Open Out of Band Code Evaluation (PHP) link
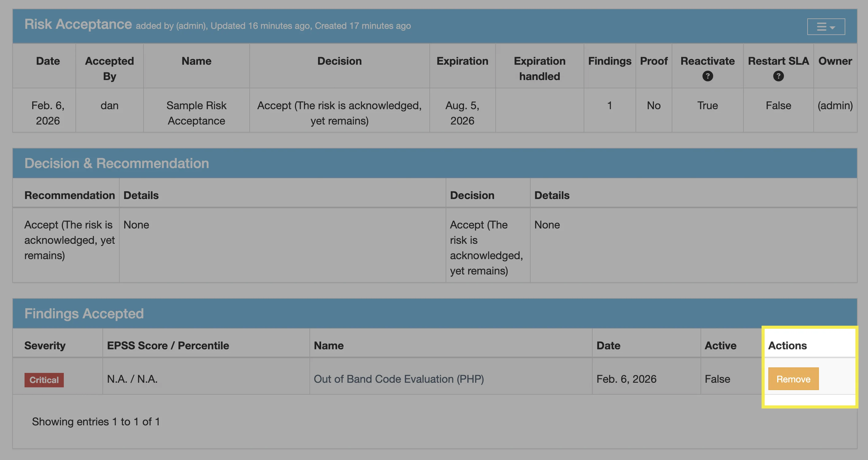This screenshot has width=868, height=460. point(398,379)
